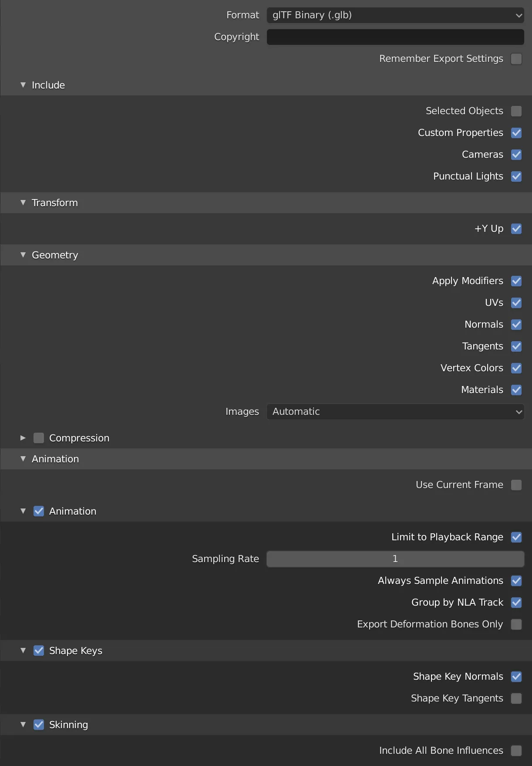Open the Format dropdown
The image size is (532, 766).
(395, 15)
